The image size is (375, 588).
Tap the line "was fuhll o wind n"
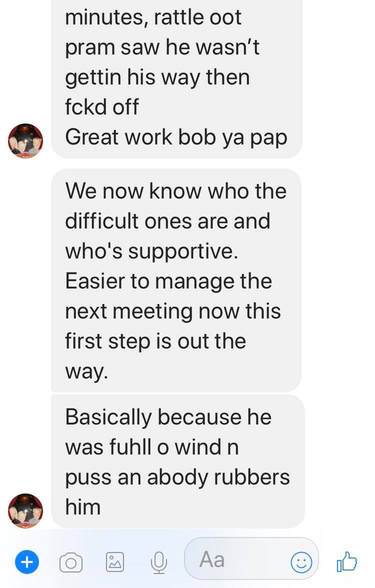(x=152, y=447)
